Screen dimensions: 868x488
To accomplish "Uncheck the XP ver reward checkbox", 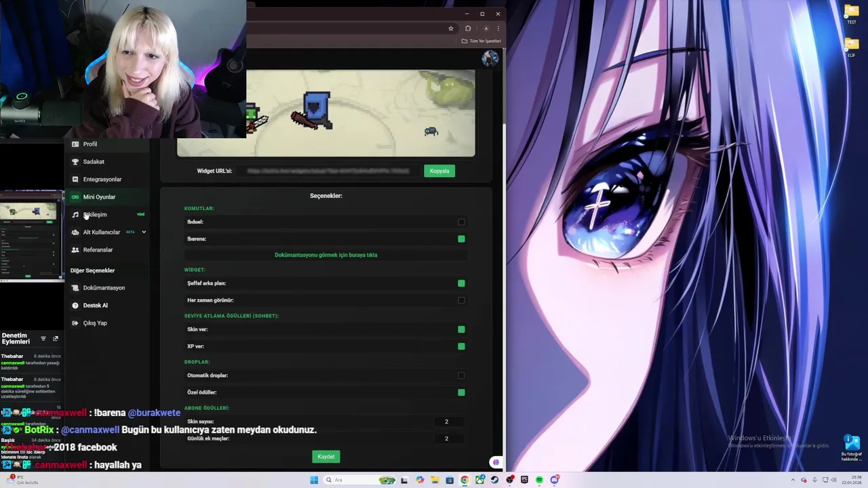I will (461, 346).
